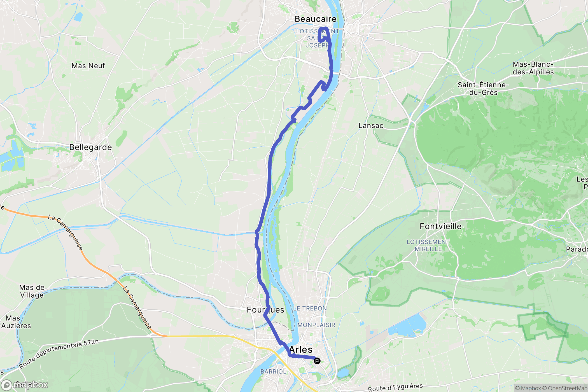This screenshot has height=392, width=588.
Task: Click the Saint-Étienne-du-Grès label
Action: point(483,88)
